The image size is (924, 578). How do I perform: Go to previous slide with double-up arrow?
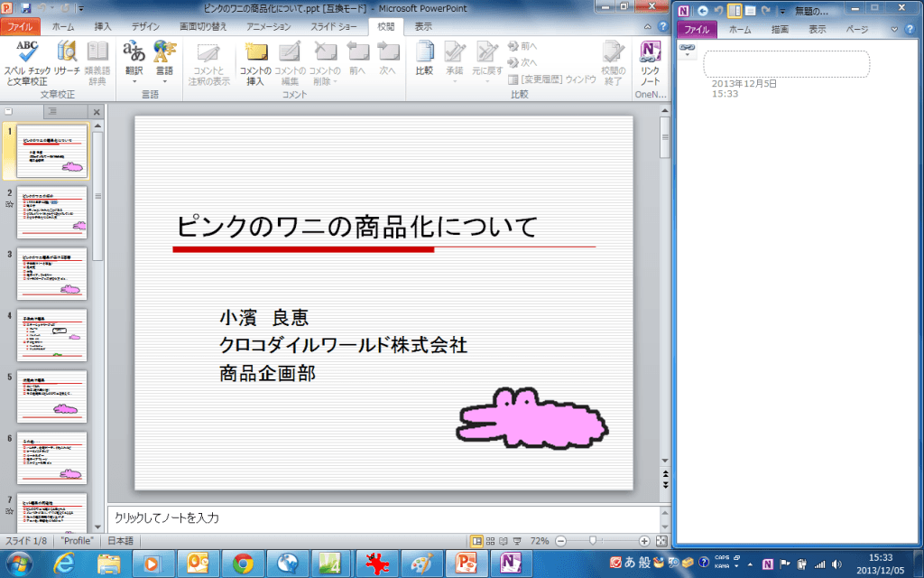[665, 474]
